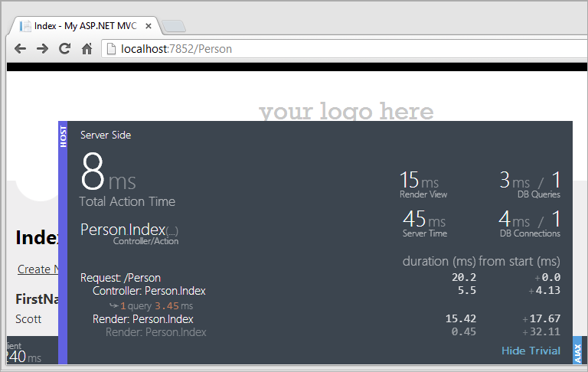Viewport: 588px width, 372px height.
Task: Select the Controller: Person.Index timing row
Action: 149,291
